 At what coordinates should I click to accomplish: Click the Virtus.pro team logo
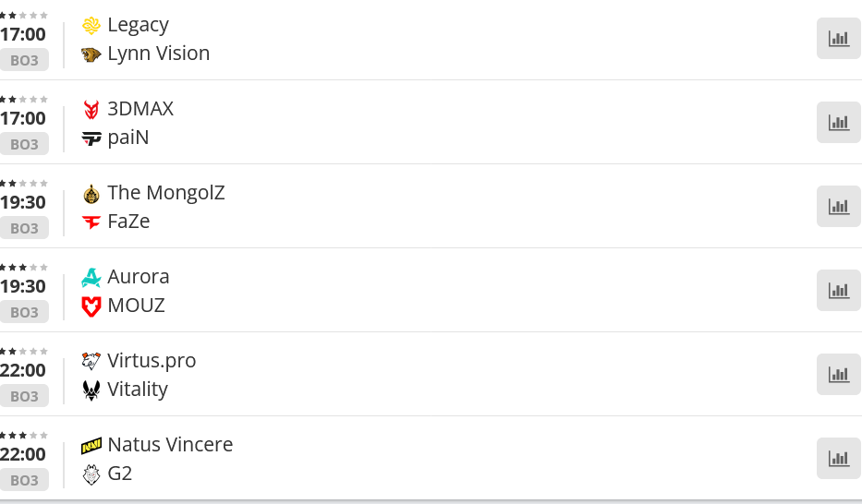[91, 361]
